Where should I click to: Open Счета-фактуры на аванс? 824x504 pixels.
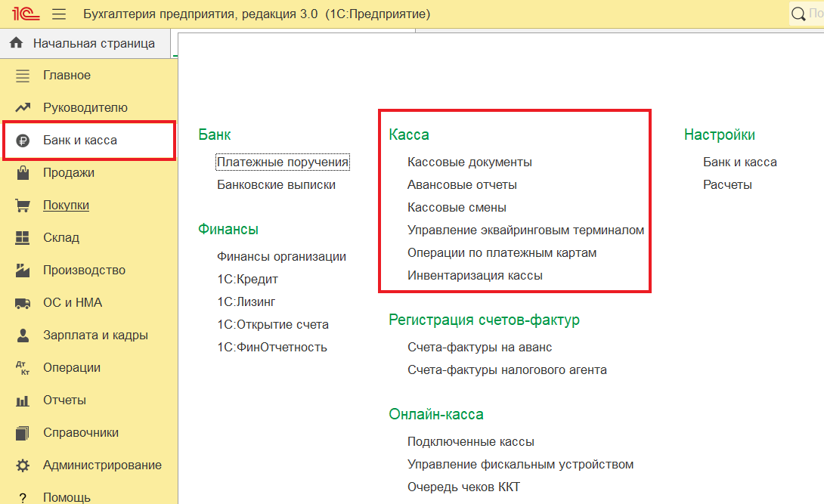click(480, 347)
